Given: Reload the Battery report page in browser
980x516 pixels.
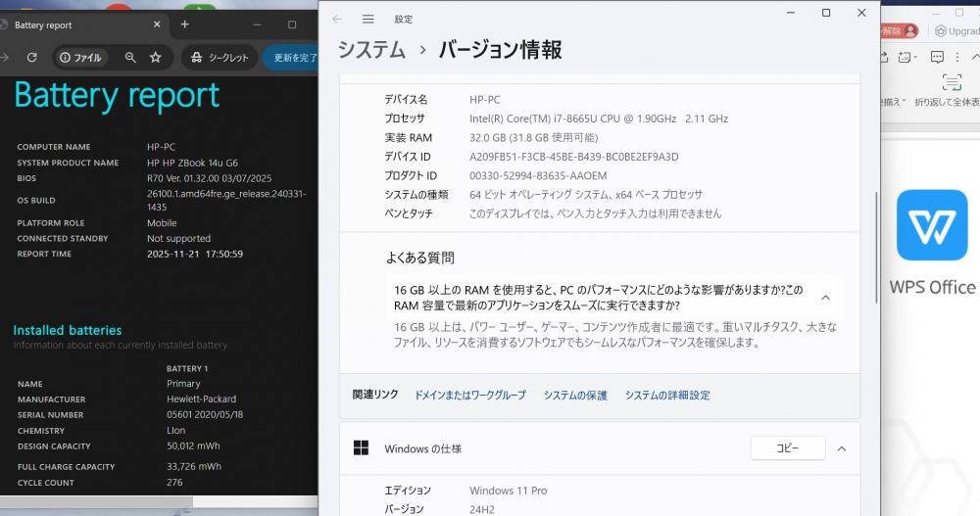Looking at the screenshot, I should tap(32, 58).
